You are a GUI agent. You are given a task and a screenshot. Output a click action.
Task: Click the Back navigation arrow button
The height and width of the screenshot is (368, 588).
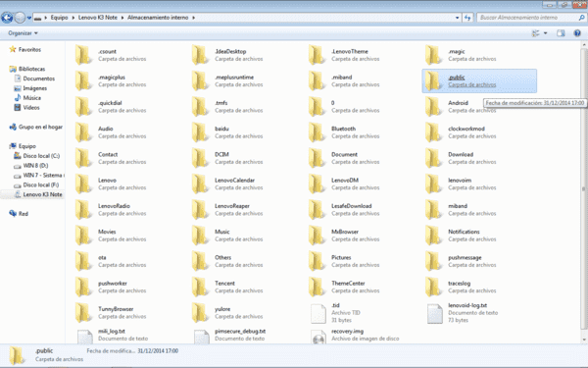pyautogui.click(x=7, y=18)
